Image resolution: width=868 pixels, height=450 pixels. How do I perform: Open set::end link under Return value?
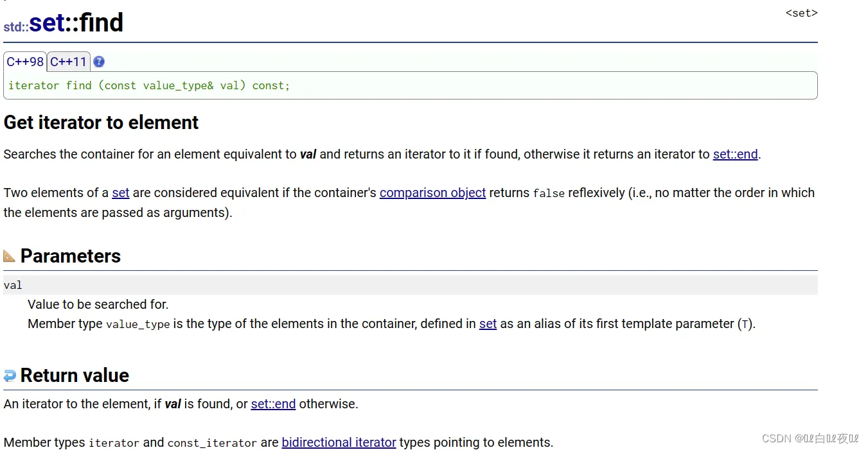pyautogui.click(x=273, y=404)
